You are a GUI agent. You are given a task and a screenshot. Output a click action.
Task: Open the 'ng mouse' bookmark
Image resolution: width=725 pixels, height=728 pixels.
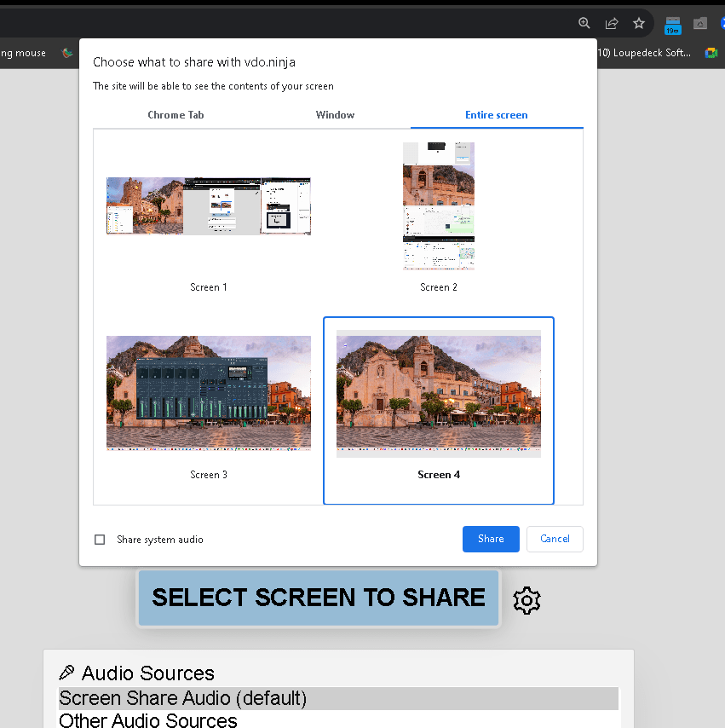(23, 53)
